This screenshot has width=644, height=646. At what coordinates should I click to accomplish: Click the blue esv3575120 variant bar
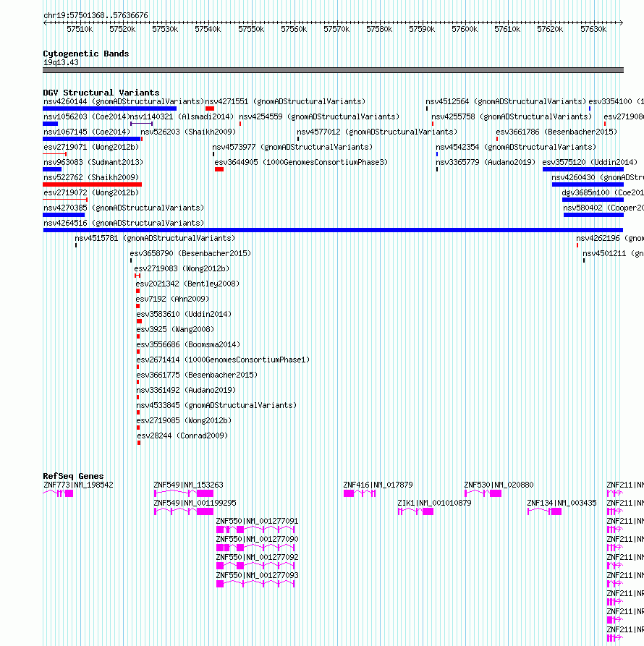(583, 169)
